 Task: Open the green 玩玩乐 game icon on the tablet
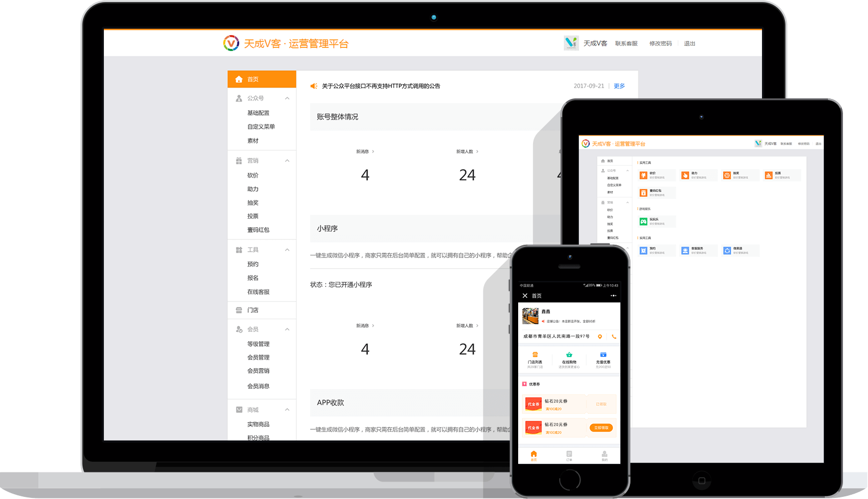coord(643,221)
